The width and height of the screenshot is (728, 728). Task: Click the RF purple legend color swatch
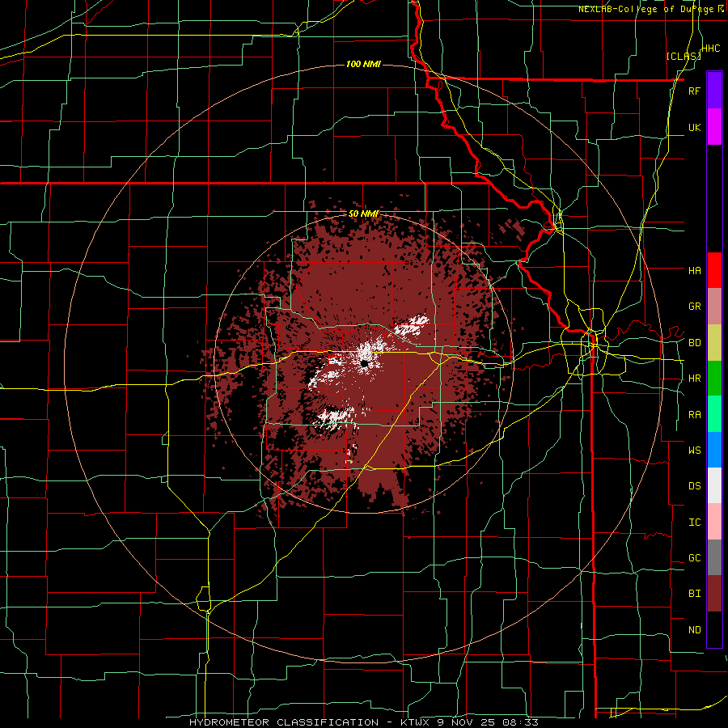pos(714,91)
